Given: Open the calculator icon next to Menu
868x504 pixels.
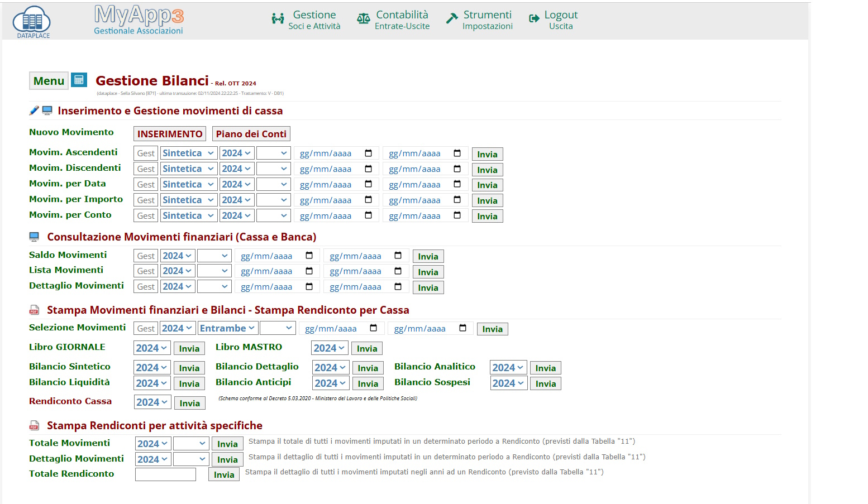Looking at the screenshot, I should pyautogui.click(x=79, y=80).
